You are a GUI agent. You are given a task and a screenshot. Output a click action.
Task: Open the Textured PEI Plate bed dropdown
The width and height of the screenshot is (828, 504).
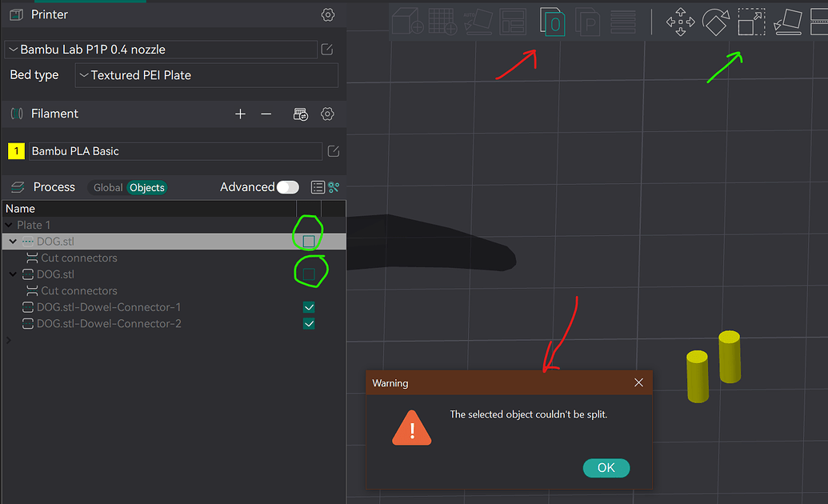(206, 75)
